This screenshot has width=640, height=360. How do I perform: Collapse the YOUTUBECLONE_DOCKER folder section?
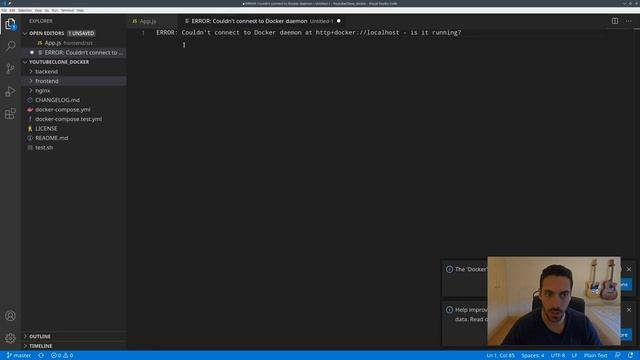tap(73, 62)
